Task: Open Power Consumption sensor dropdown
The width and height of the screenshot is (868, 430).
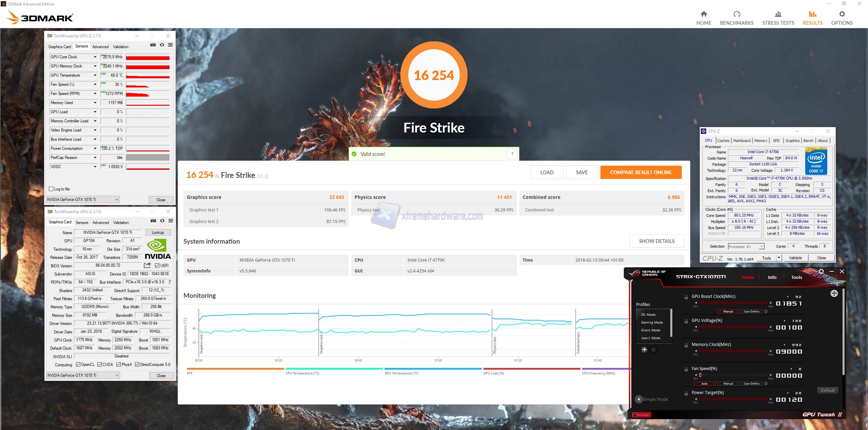Action: coord(95,149)
